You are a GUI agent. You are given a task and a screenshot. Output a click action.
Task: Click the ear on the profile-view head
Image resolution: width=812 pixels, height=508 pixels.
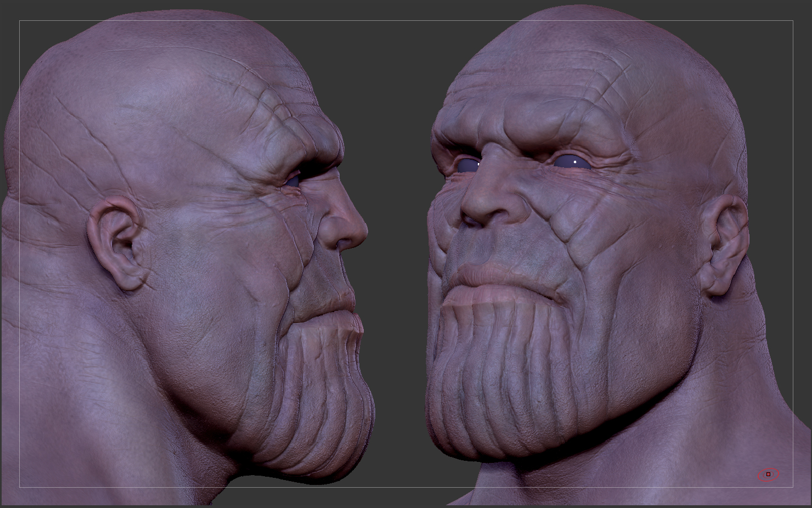click(x=116, y=242)
